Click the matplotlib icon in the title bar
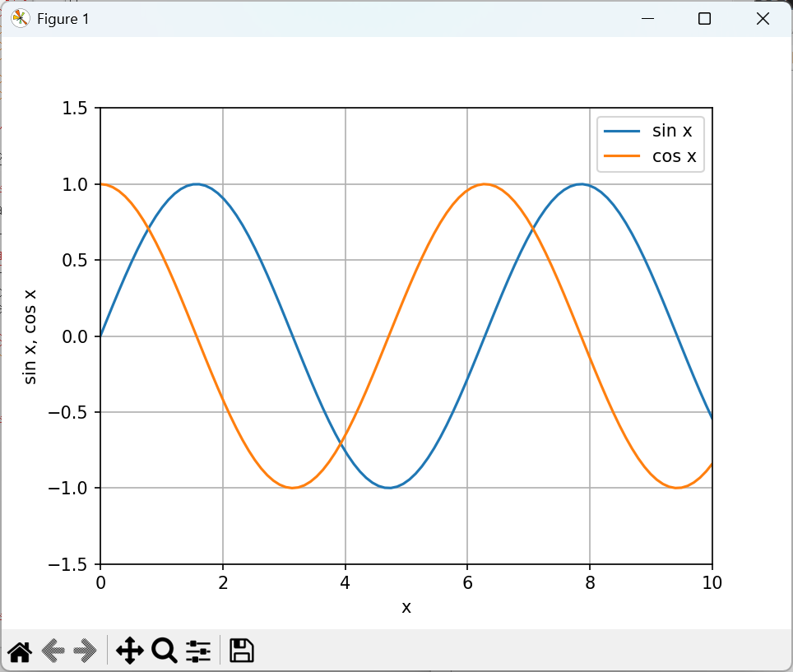 click(x=20, y=19)
